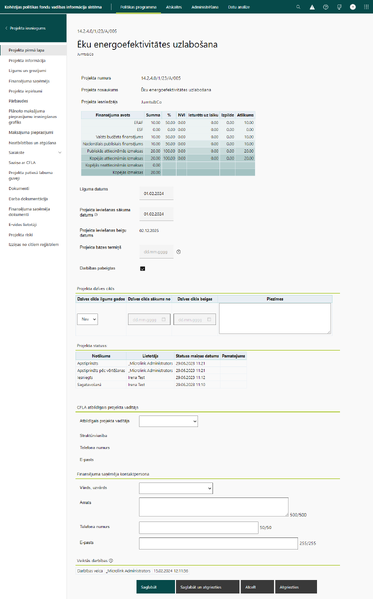Image resolution: width=373 pixels, height=599 pixels.
Task: Click Dzīves cikla beigas date input
Action: pos(195,319)
